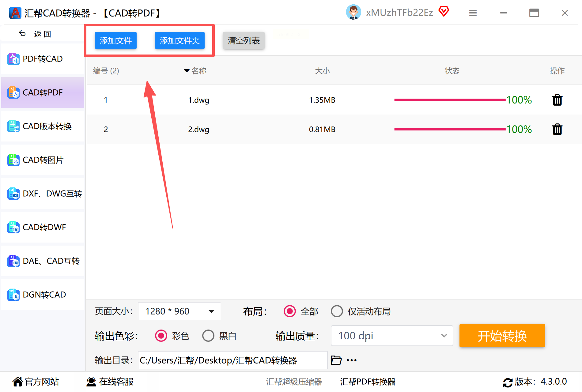Open output folder browse icon
This screenshot has height=392, width=582.
[336, 360]
